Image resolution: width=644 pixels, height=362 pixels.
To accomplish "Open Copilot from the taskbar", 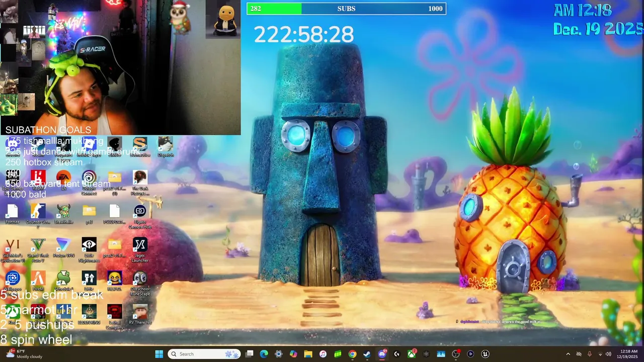I will pos(293,354).
